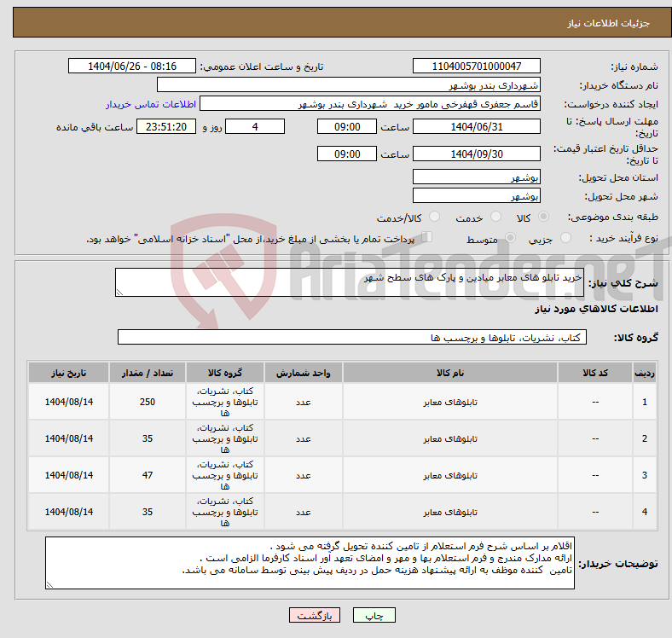Viewport: 672px width, 638px height.
Task: Click the announcement date field 1404/06/26 - 08:16
Action: 132,66
